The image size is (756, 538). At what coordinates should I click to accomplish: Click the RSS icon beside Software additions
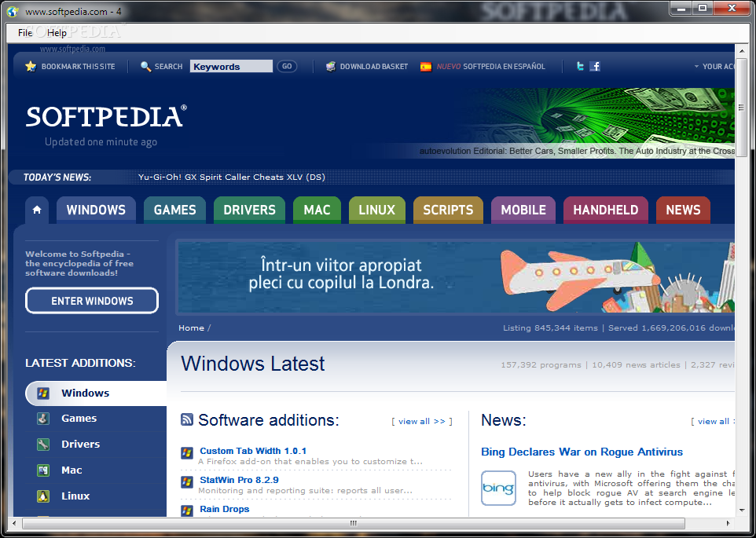[187, 419]
